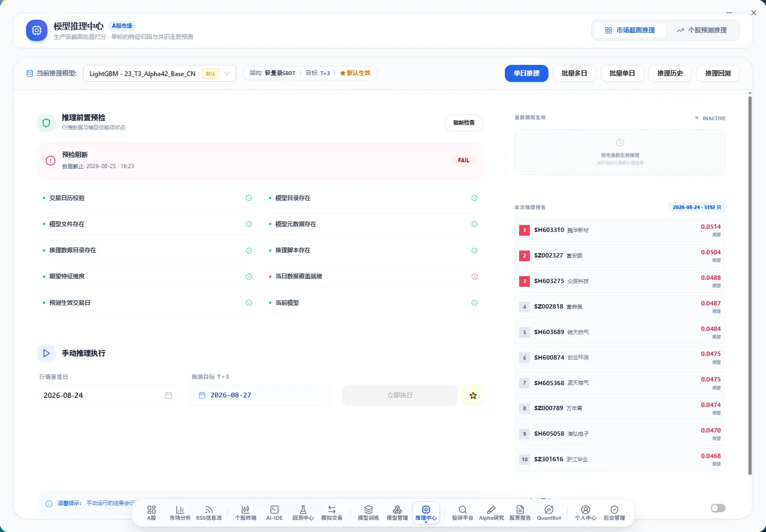The height and width of the screenshot is (532, 766).
Task: Select the 批量多日 tab
Action: [x=574, y=73]
